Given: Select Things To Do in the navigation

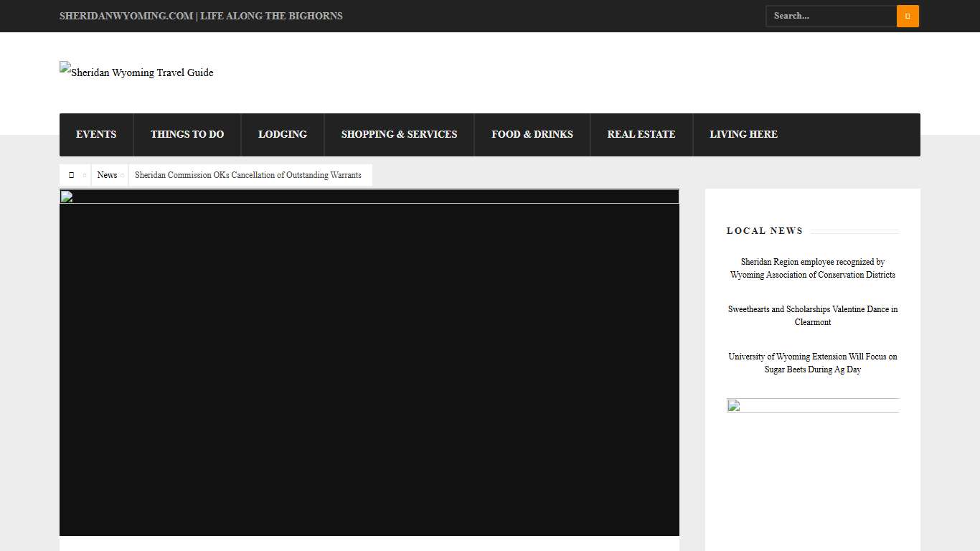Looking at the screenshot, I should [187, 135].
